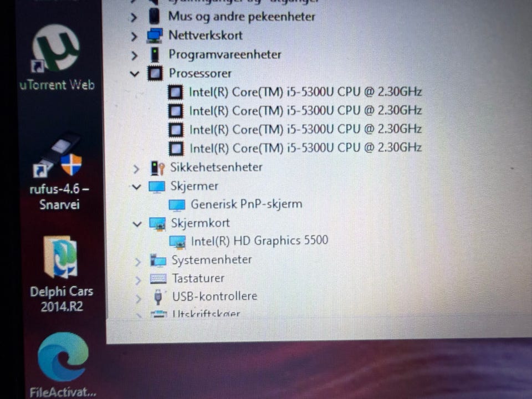Select the USB-kontrollere category
532x399 pixels.
(215, 296)
